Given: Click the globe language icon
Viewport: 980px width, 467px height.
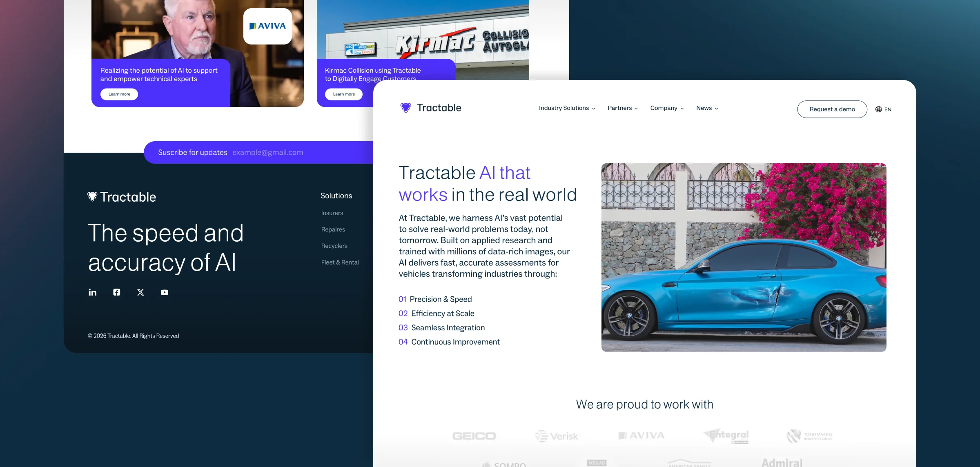Looking at the screenshot, I should point(879,109).
